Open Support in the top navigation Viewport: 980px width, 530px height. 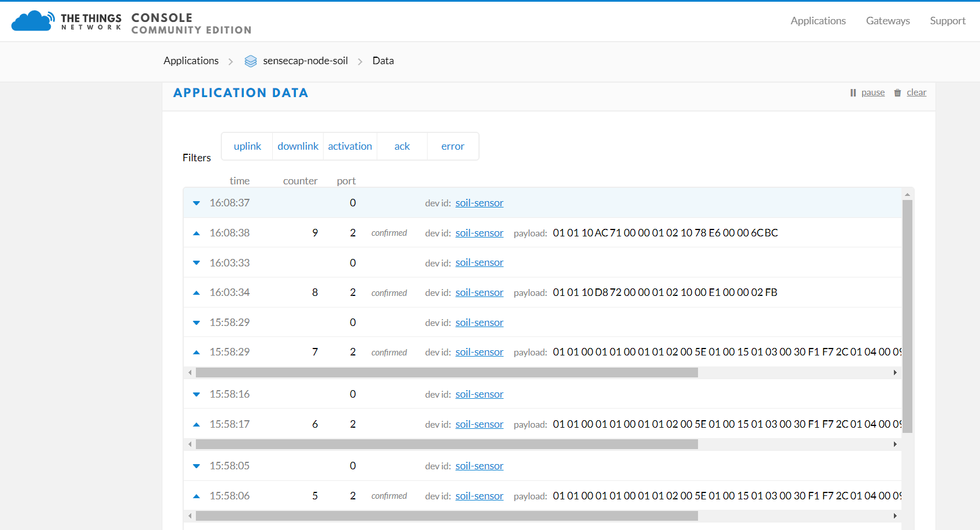pyautogui.click(x=948, y=21)
